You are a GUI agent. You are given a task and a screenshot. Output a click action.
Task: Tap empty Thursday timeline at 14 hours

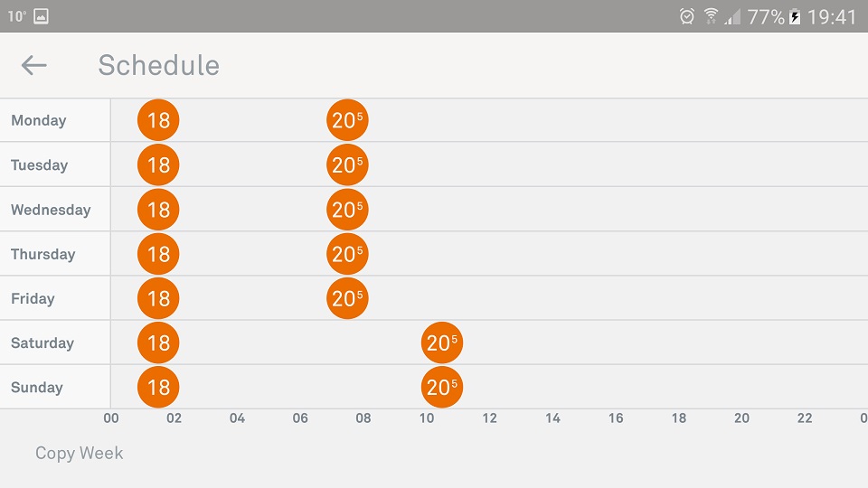pos(552,254)
